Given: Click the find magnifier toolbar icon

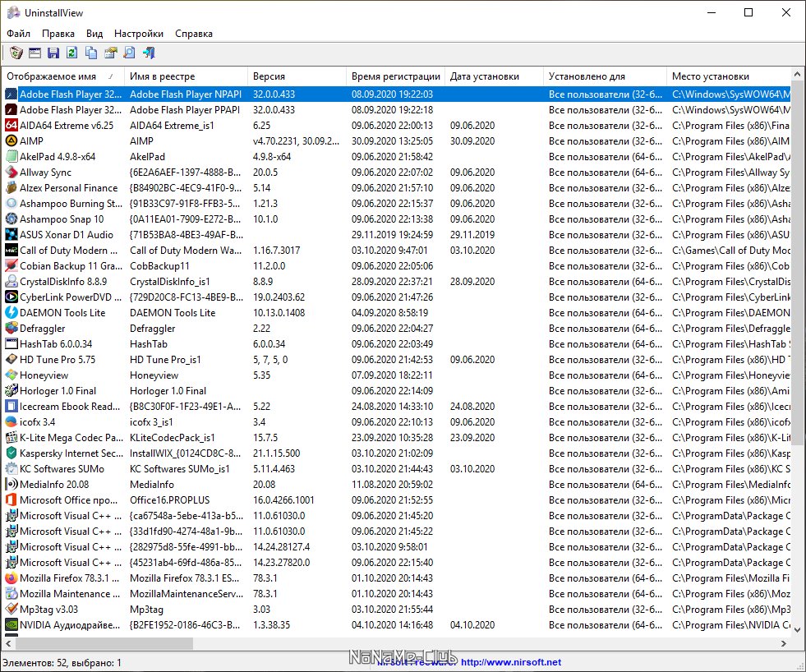Looking at the screenshot, I should pyautogui.click(x=129, y=53).
